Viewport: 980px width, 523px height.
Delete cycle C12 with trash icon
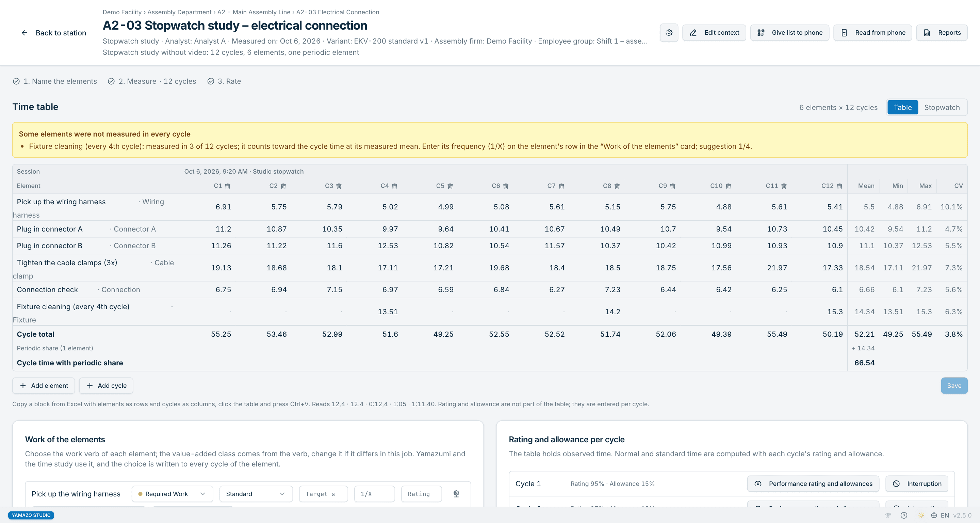pos(839,186)
